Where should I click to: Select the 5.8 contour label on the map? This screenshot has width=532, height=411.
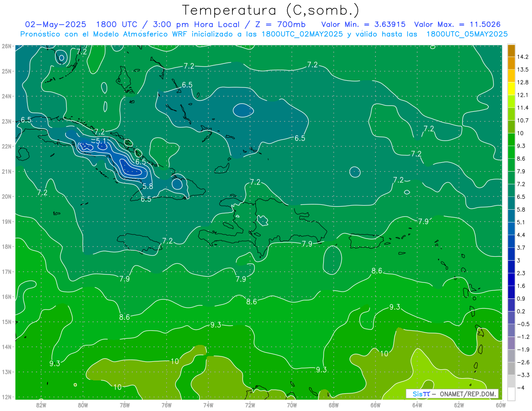pyautogui.click(x=148, y=187)
